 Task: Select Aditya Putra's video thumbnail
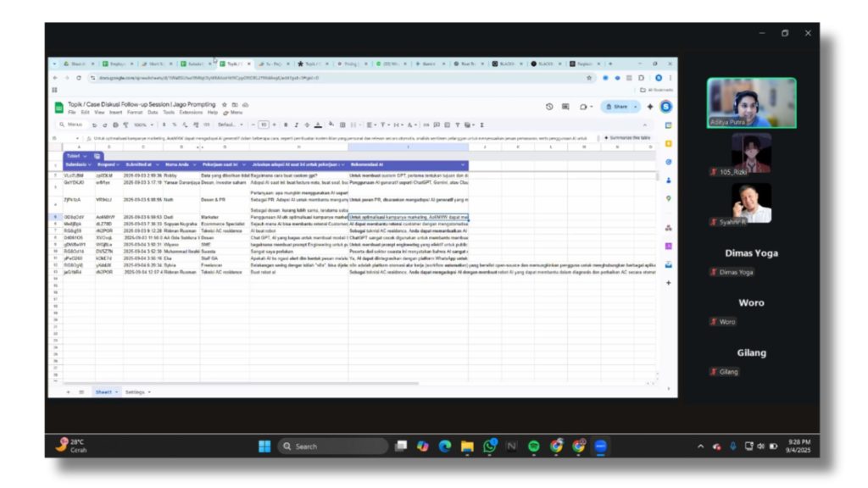(751, 103)
